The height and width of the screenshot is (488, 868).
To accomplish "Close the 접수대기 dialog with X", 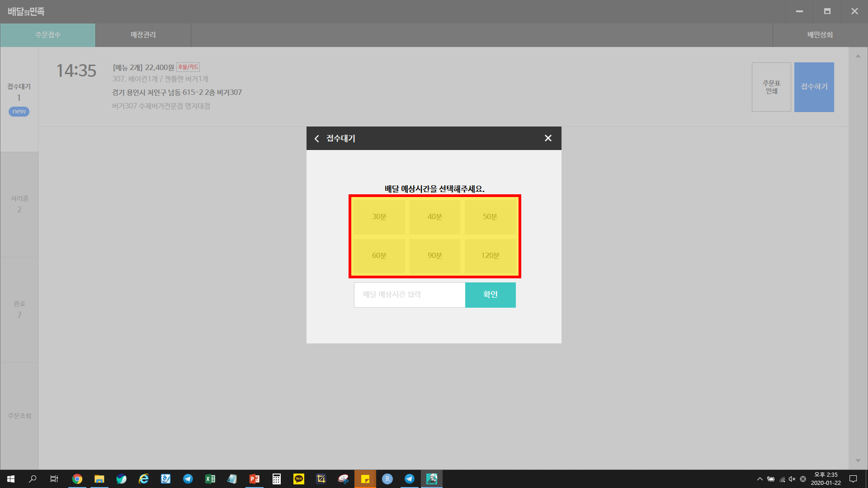I will click(548, 138).
